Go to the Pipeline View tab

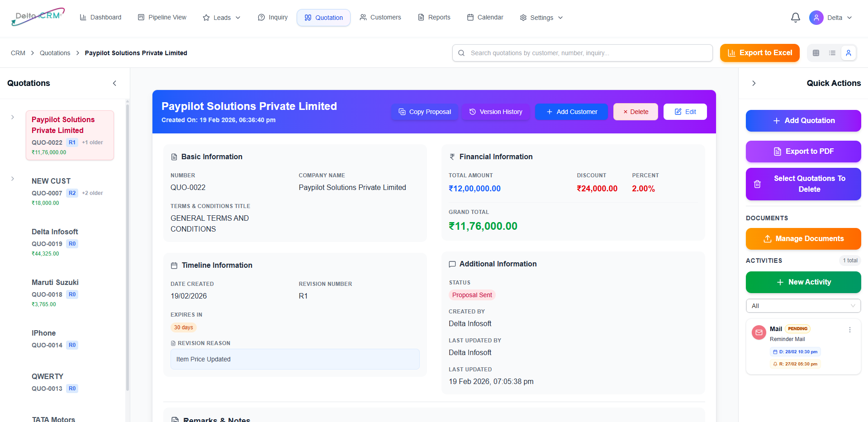click(162, 17)
